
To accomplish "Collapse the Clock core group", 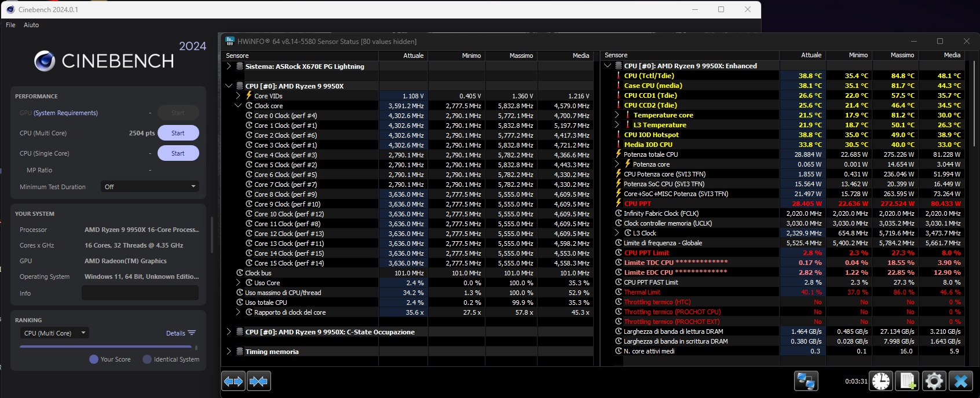I will 238,105.
